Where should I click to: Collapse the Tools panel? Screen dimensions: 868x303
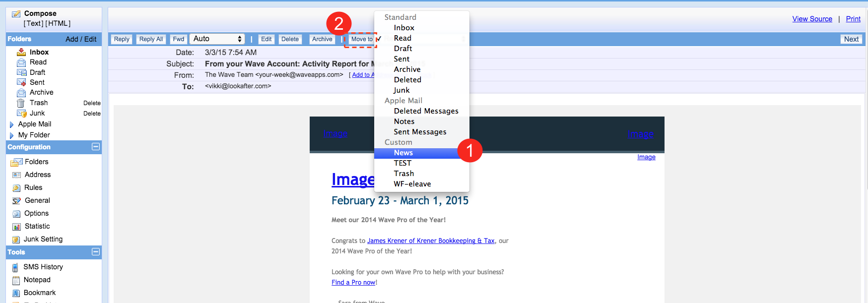[x=96, y=252]
